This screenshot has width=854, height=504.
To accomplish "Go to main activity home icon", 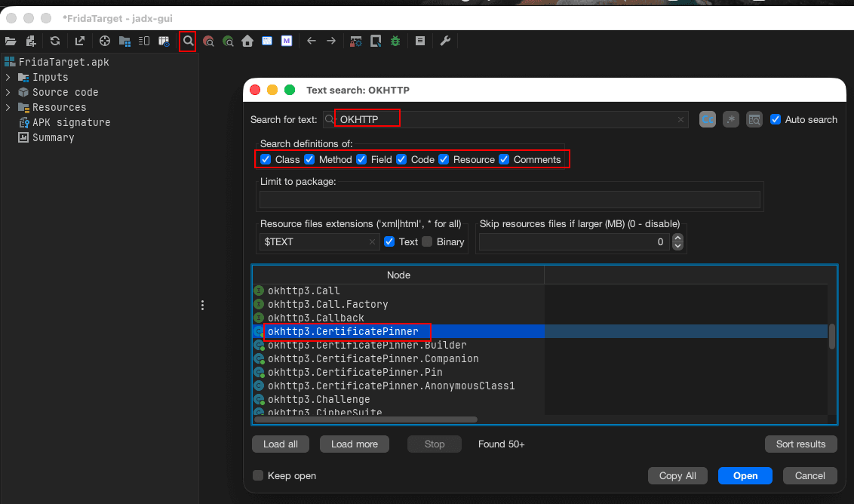I will click(247, 41).
